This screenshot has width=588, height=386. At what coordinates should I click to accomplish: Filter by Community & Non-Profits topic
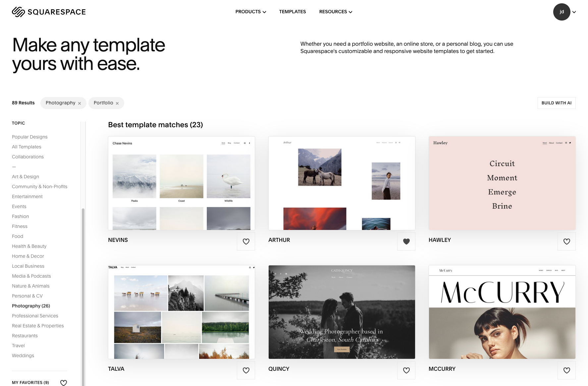[39, 187]
